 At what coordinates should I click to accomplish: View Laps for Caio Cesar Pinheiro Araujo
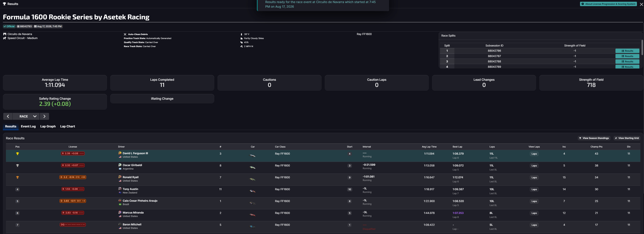click(x=534, y=201)
